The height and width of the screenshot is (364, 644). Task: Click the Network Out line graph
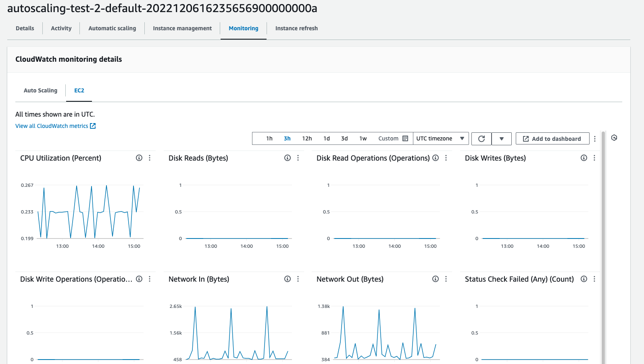tap(385, 333)
